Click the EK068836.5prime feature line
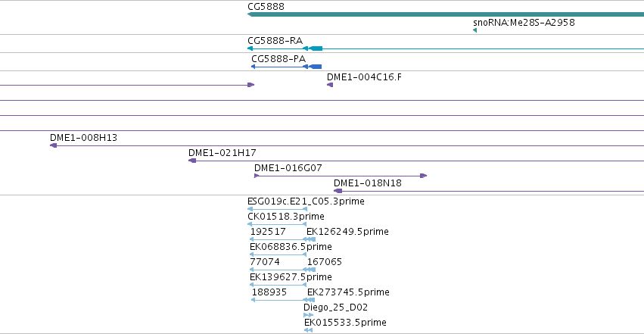Screen dimensions: 644x334 coord(278,254)
